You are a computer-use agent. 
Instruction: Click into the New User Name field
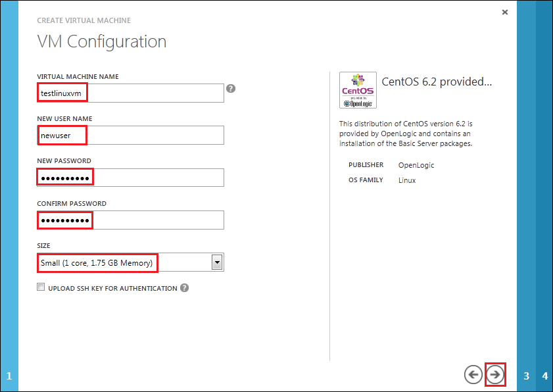pos(130,135)
